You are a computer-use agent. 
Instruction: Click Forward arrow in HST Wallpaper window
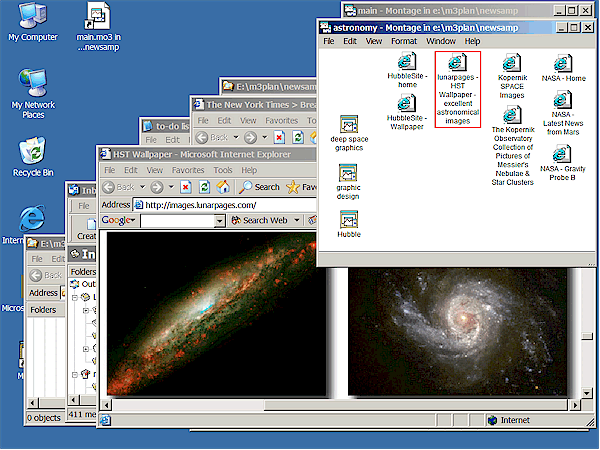click(157, 187)
